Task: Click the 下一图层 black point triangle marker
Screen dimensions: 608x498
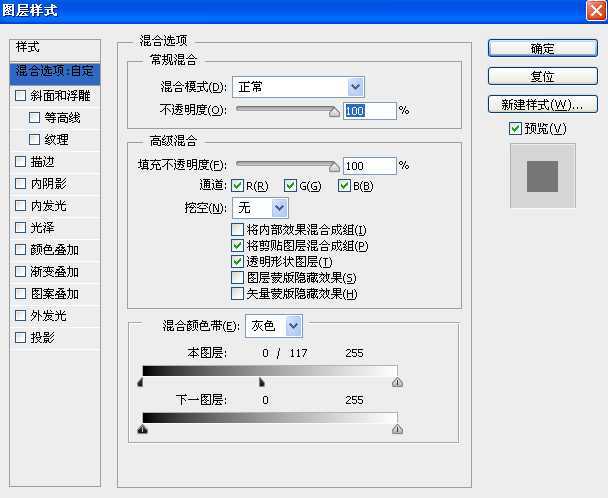Action: (142, 429)
